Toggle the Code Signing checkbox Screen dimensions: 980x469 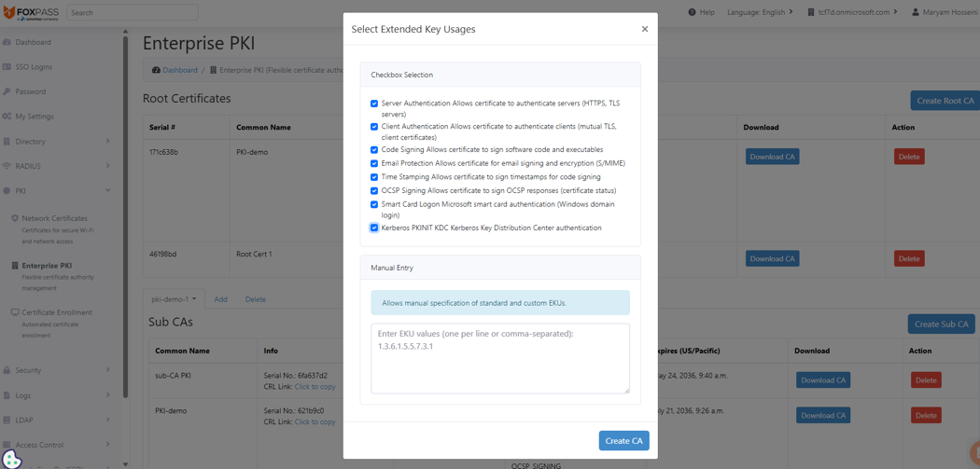point(374,150)
